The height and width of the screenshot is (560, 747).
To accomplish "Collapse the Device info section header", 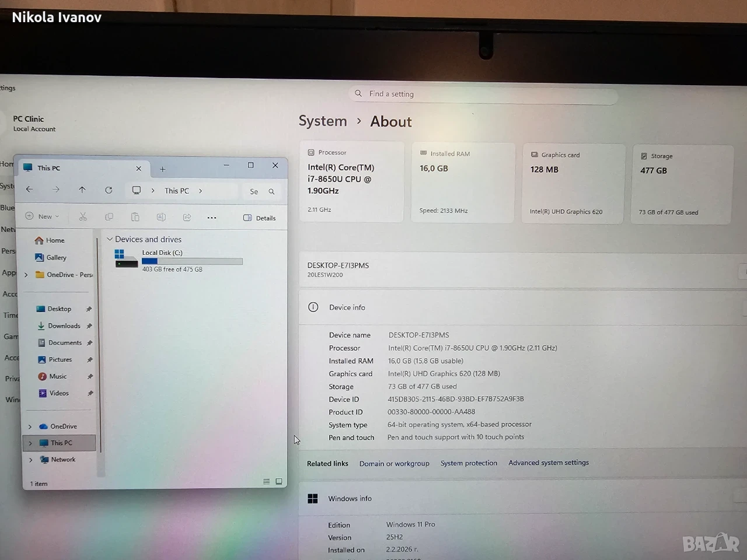I will pos(522,307).
